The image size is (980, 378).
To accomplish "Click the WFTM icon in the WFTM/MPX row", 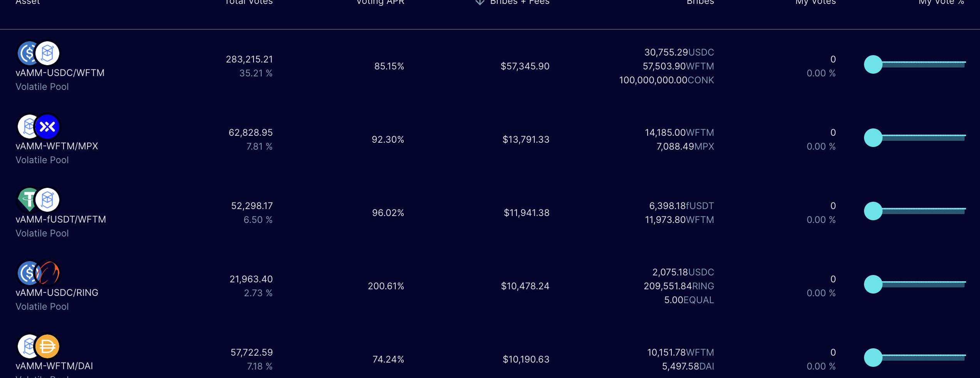I will coord(27,127).
